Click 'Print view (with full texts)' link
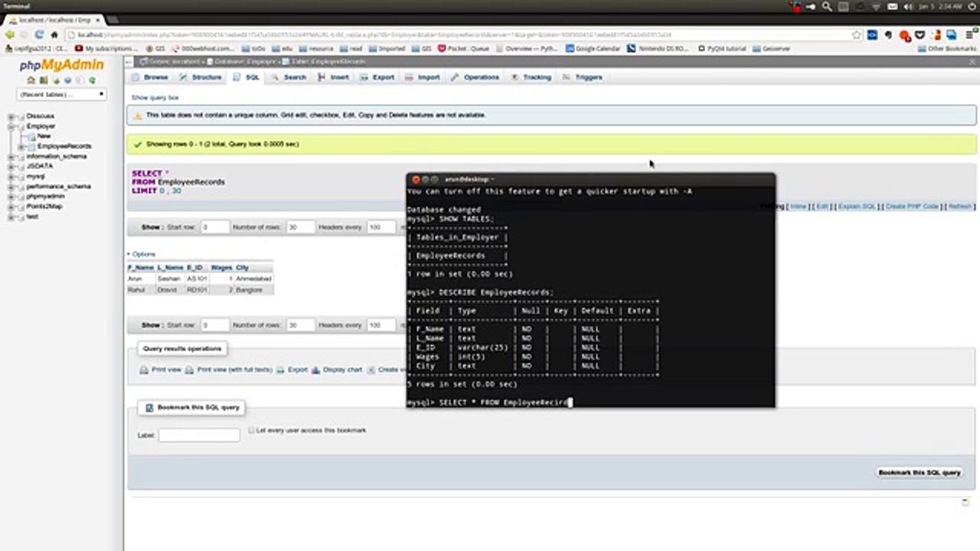980x551 pixels. (234, 370)
